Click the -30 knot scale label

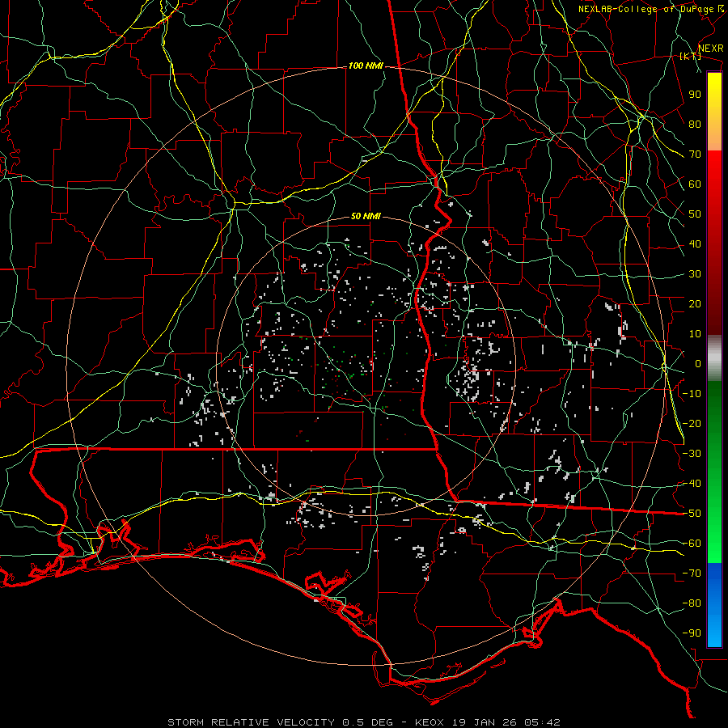click(x=692, y=454)
